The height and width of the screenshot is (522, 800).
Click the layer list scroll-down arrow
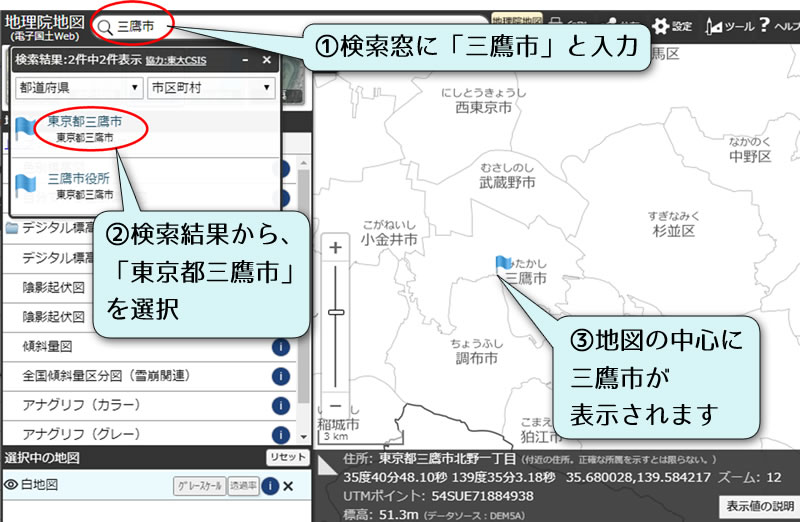point(304,437)
